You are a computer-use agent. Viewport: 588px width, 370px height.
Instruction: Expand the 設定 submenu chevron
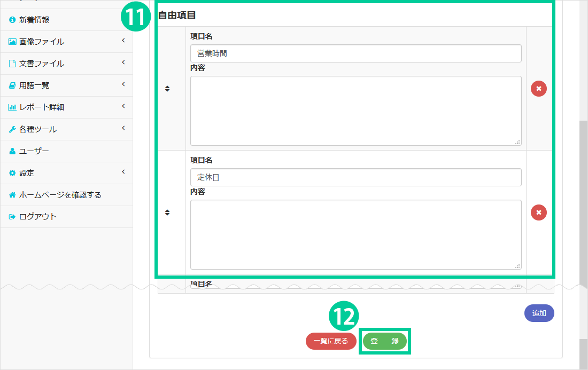click(123, 172)
